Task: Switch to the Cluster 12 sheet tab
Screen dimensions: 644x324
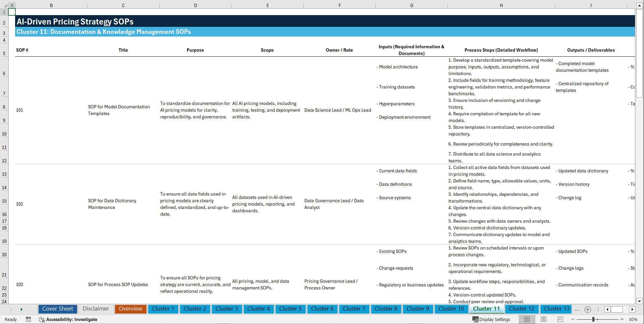Action: [522, 309]
